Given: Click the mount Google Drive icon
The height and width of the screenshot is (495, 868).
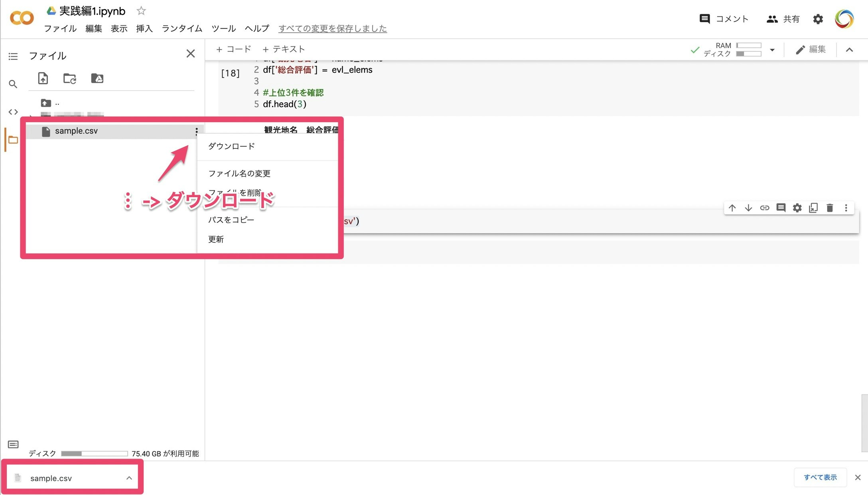Looking at the screenshot, I should (x=97, y=78).
